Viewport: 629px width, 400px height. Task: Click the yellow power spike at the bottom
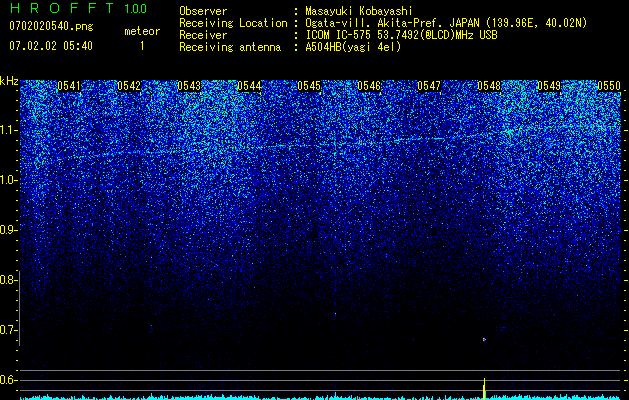tap(484, 388)
